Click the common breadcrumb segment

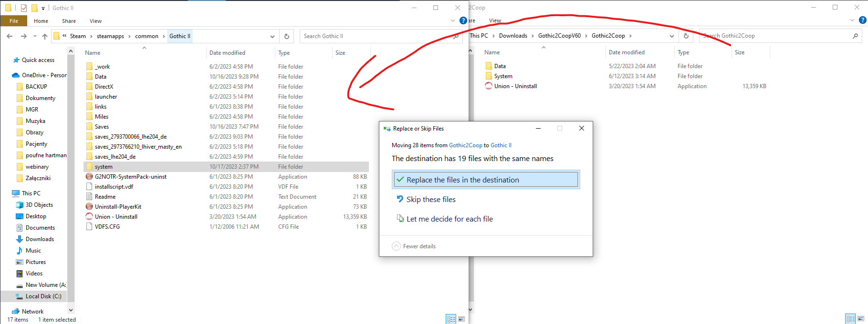[146, 36]
